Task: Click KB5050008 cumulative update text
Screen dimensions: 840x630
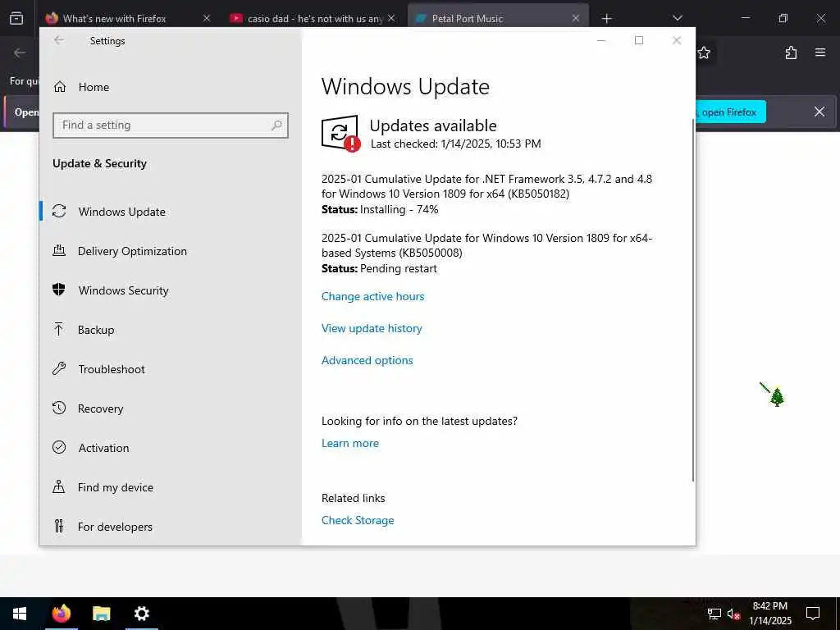Action: pos(487,244)
